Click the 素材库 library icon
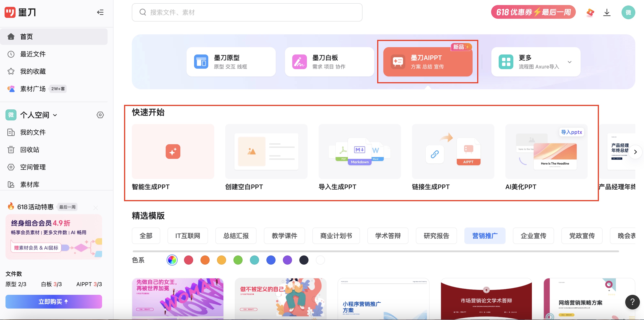Screen dimensions: 644x320 coord(11,184)
